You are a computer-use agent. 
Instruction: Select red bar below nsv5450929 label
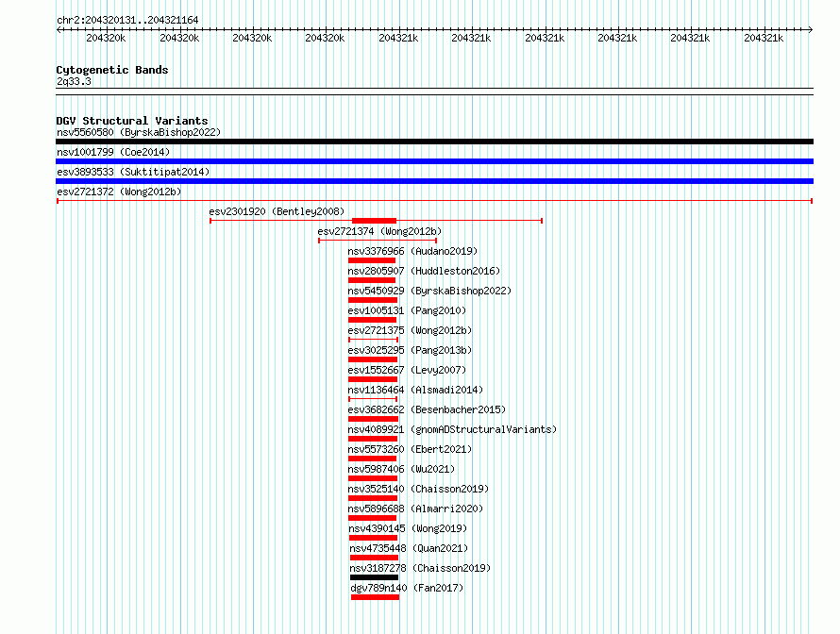coord(372,300)
